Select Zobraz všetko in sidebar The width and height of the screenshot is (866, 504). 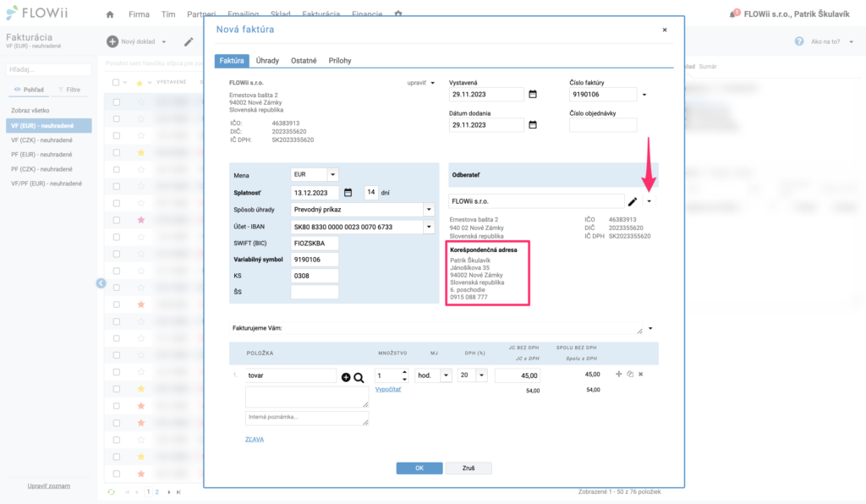tap(30, 111)
